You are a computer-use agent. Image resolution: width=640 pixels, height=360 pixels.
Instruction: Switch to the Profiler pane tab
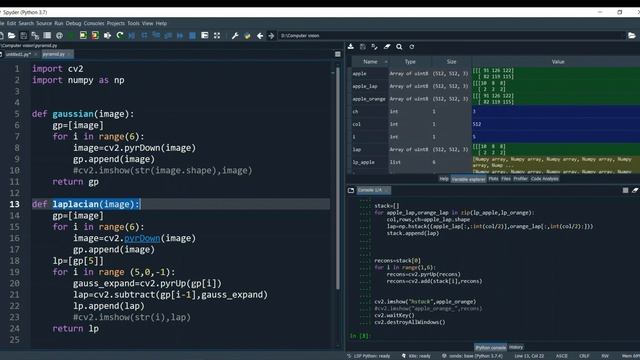click(520, 179)
